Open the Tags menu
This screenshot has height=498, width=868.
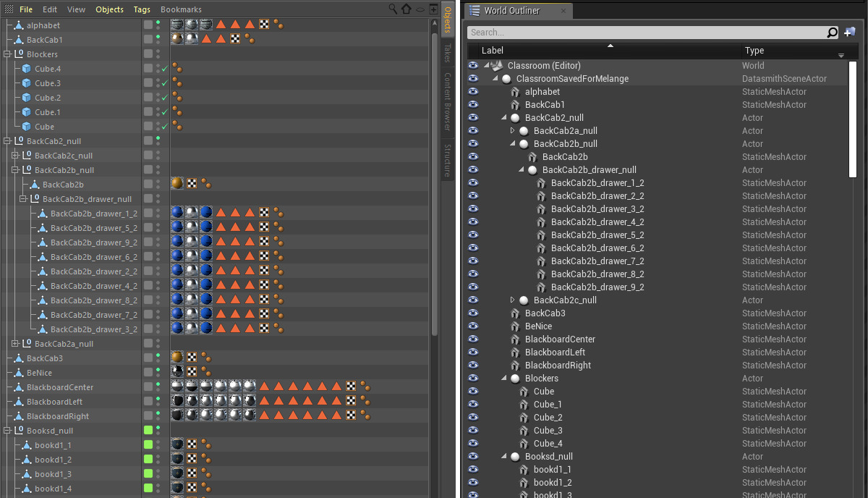tap(142, 9)
